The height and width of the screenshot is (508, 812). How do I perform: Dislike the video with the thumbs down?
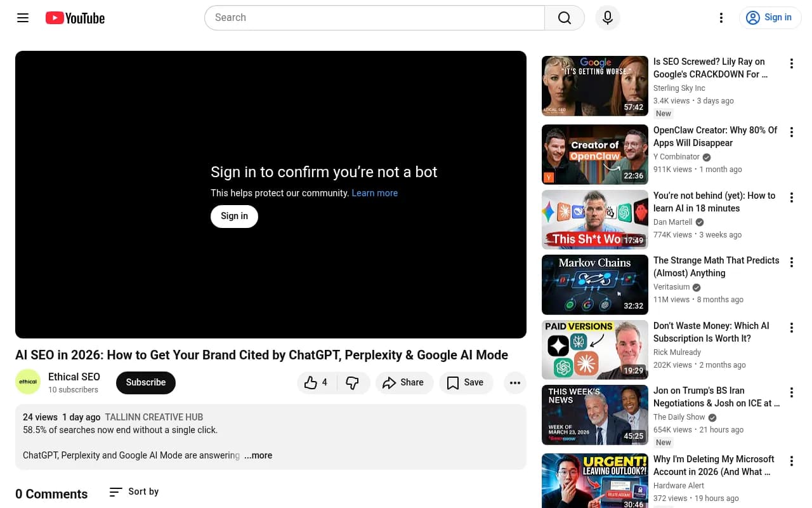353,382
